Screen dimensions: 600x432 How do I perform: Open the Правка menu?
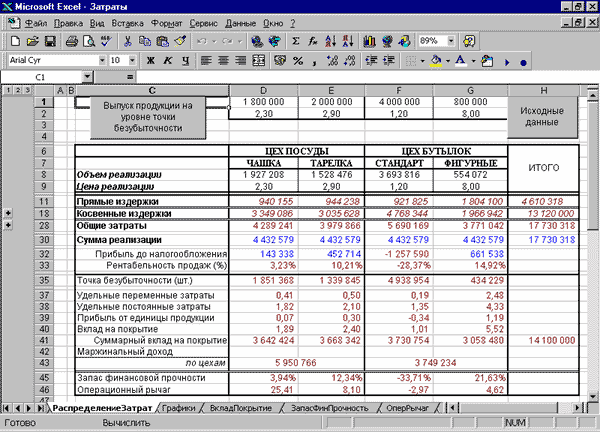click(68, 23)
